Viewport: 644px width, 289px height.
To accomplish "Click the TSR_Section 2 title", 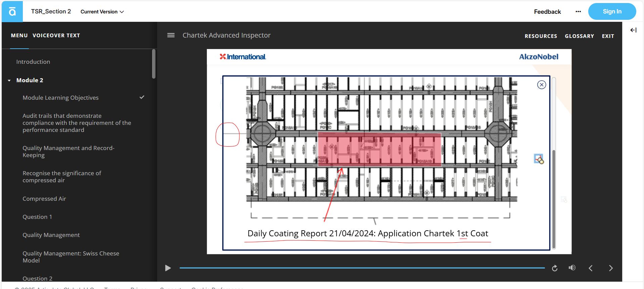I will [51, 11].
